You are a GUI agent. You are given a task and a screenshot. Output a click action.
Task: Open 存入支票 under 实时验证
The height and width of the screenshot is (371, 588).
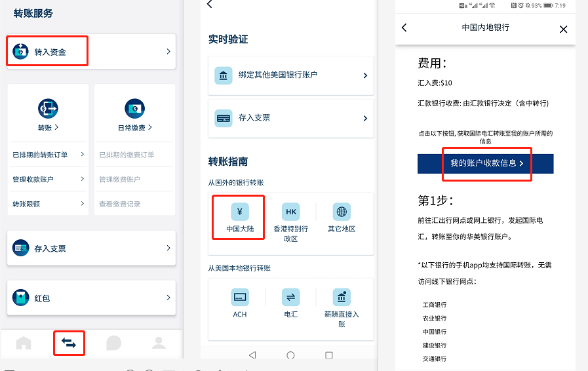[290, 118]
